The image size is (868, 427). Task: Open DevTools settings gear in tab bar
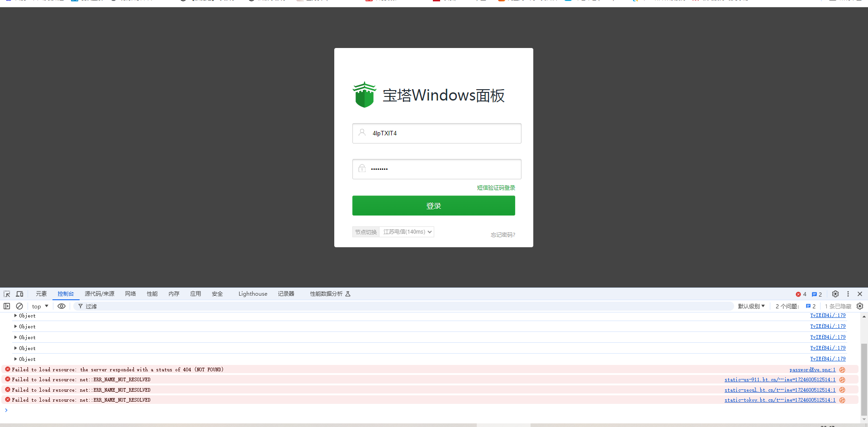pyautogui.click(x=835, y=294)
